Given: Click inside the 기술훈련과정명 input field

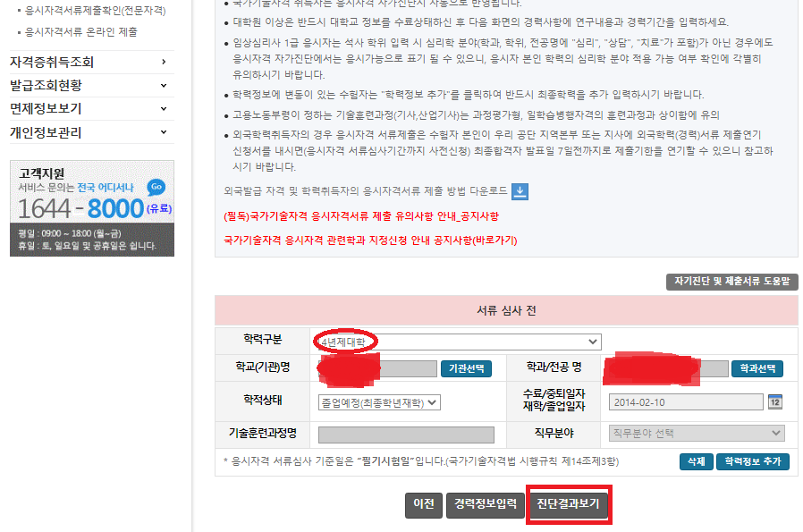Looking at the screenshot, I should click(x=407, y=435).
